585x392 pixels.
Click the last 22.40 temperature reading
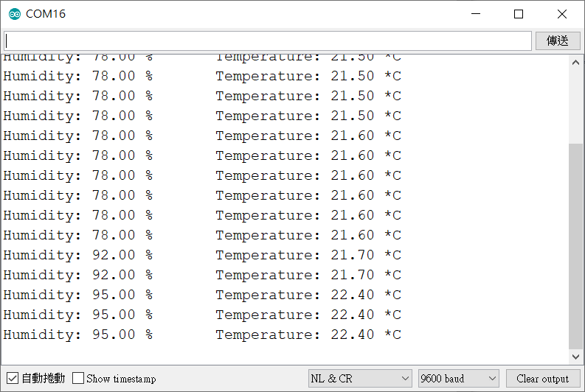(x=352, y=335)
